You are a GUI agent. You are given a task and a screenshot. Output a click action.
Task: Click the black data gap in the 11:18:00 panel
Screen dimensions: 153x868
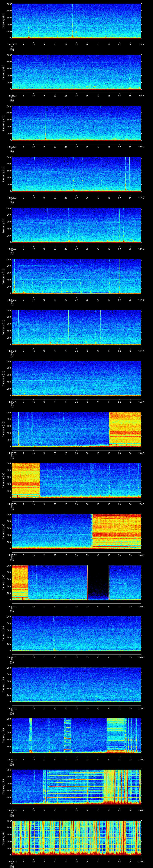click(x=98, y=582)
